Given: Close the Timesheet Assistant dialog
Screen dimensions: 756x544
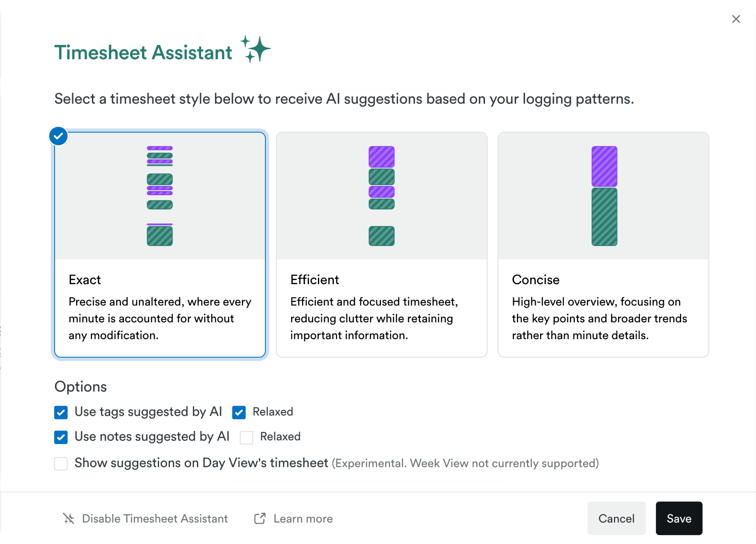Looking at the screenshot, I should tap(736, 19).
